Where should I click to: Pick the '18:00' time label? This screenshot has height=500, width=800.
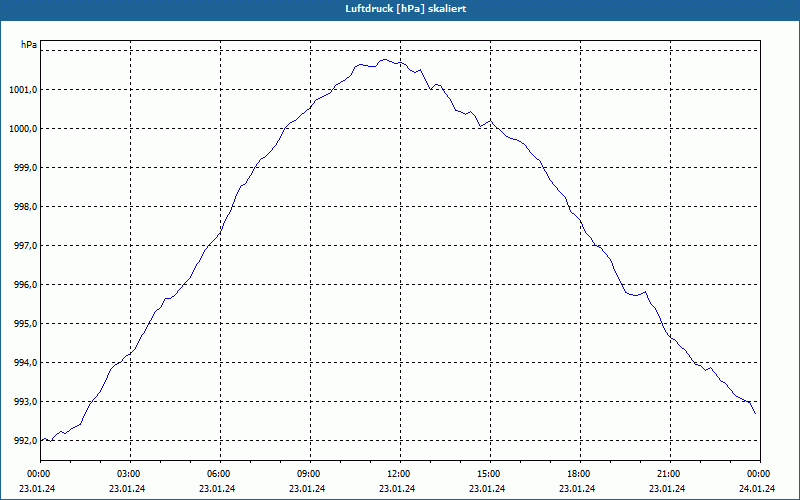click(x=577, y=474)
